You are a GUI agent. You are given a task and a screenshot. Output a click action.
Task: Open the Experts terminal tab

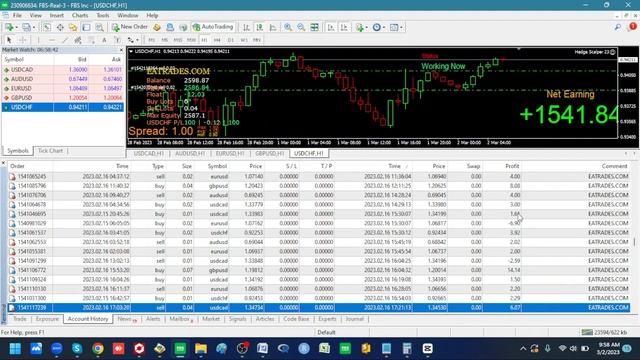[327, 319]
